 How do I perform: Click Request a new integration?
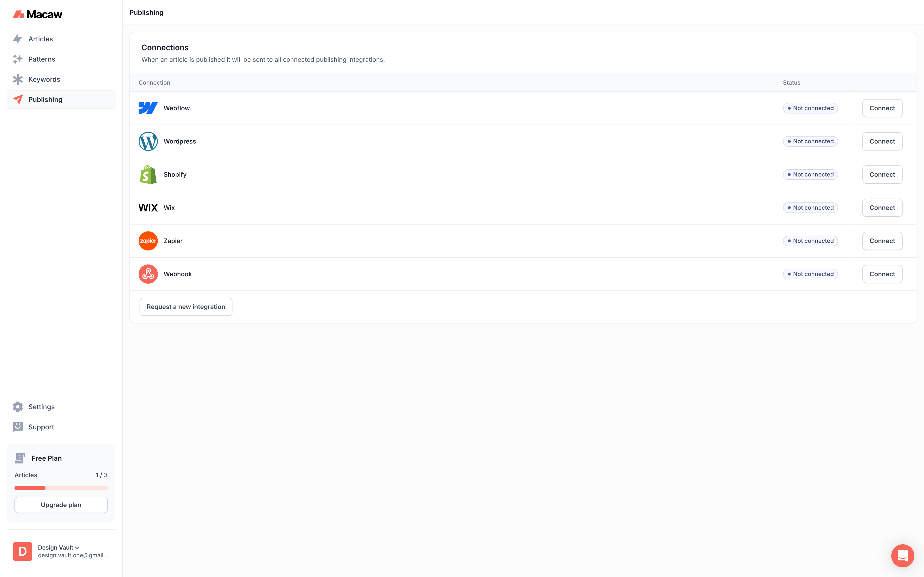(x=186, y=307)
